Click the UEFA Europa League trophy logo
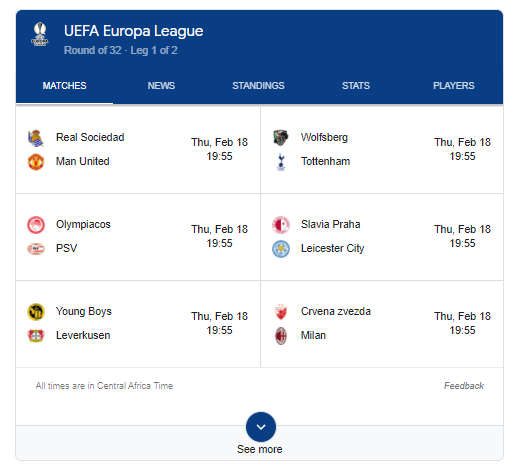The width and height of the screenshot is (513, 465). coord(40,34)
